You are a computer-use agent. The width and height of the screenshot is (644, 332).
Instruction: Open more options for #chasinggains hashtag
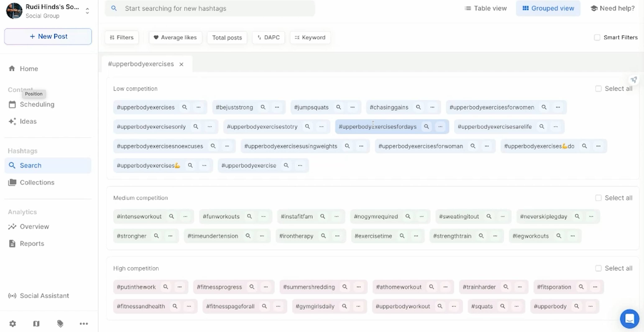click(432, 107)
